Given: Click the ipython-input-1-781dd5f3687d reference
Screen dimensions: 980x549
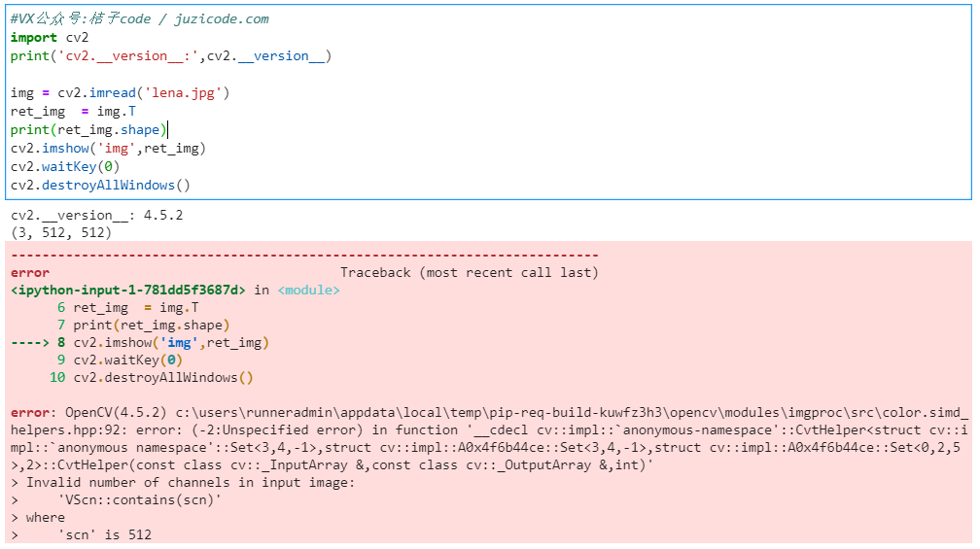Looking at the screenshot, I should pos(127,290).
